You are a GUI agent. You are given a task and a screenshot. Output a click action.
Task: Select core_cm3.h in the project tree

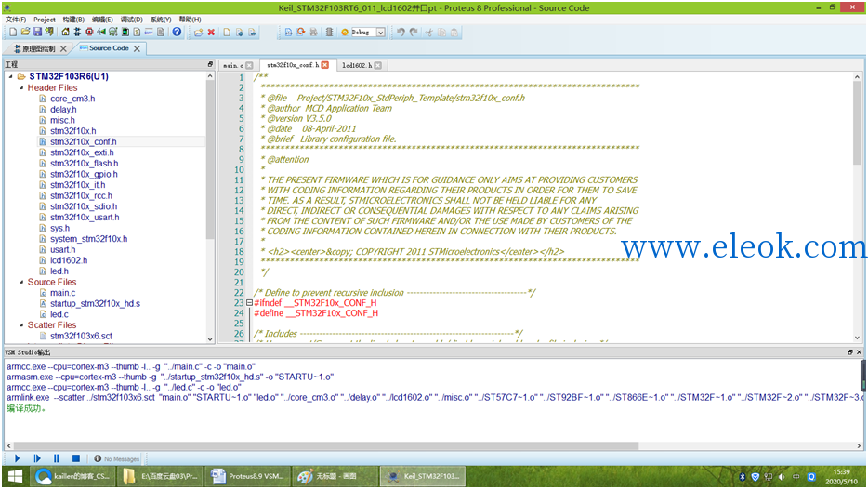[72, 99]
